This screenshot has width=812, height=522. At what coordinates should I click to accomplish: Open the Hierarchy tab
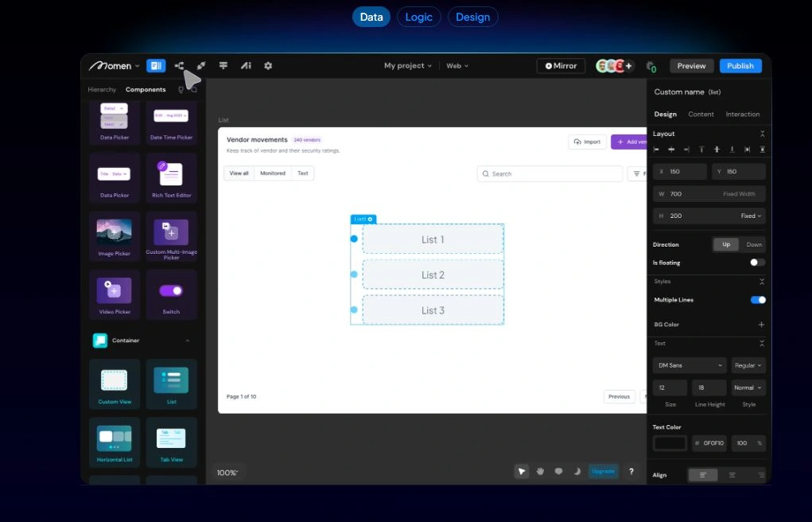click(102, 90)
